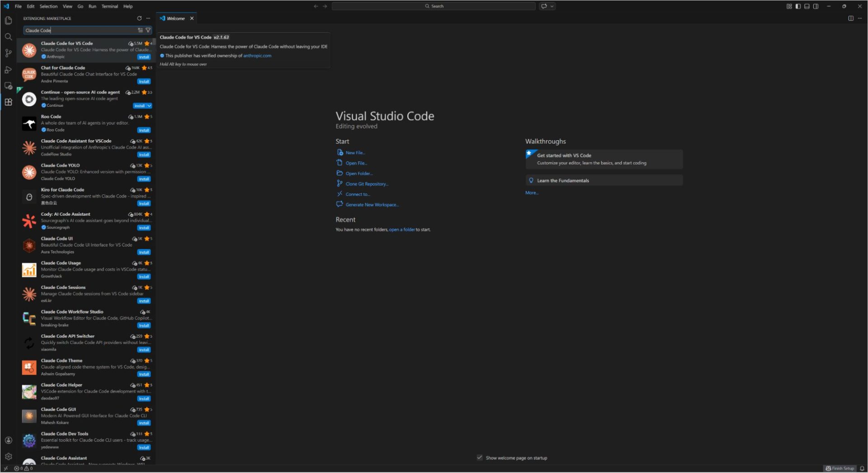Select the Welcome tab
The height and width of the screenshot is (473, 868).
point(175,18)
